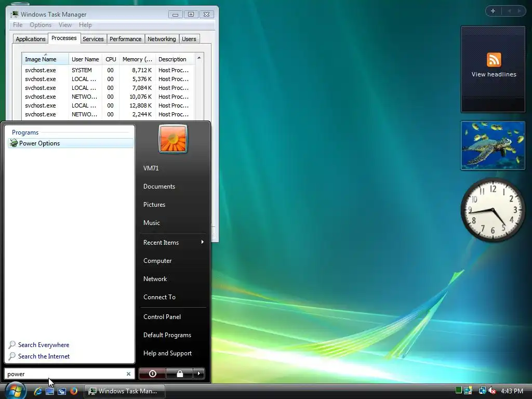Viewport: 532px width, 399px height.
Task: Click View headlines in the feed gadget
Action: coord(494,74)
